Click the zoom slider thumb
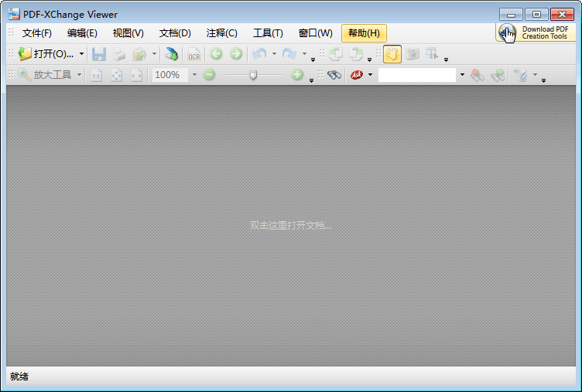Viewport: 582px width, 392px height. (253, 75)
